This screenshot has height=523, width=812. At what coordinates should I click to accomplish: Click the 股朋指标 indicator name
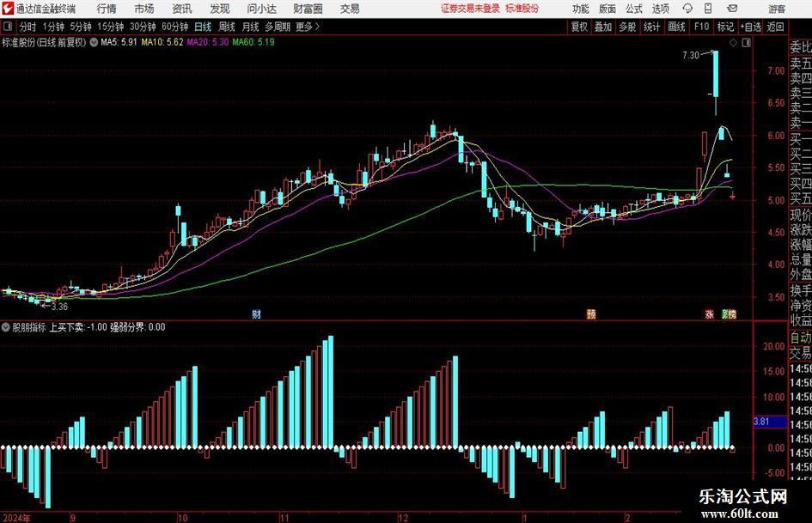click(x=29, y=327)
